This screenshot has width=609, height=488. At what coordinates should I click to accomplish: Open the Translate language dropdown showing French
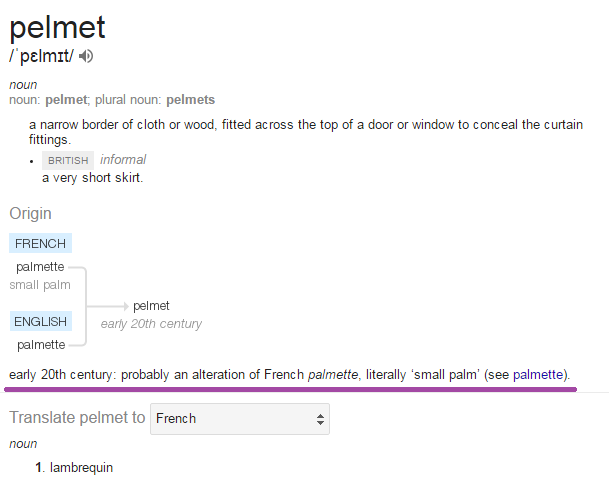[x=239, y=419]
